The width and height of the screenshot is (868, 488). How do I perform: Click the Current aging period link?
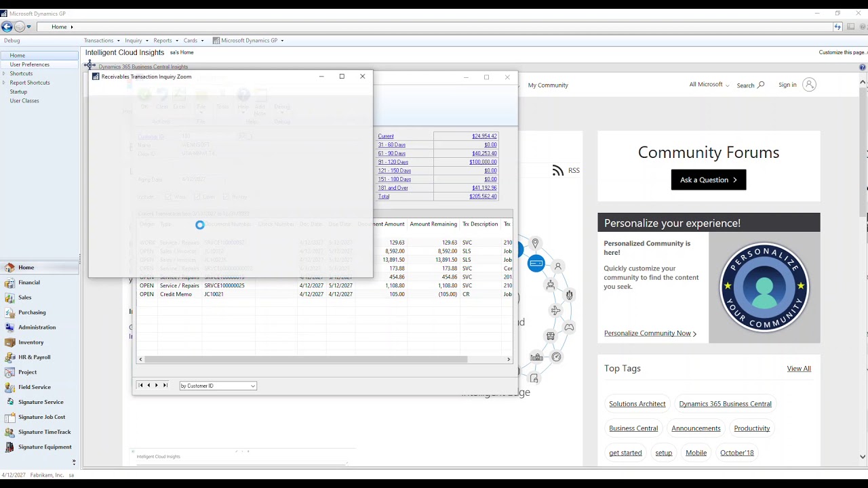386,136
